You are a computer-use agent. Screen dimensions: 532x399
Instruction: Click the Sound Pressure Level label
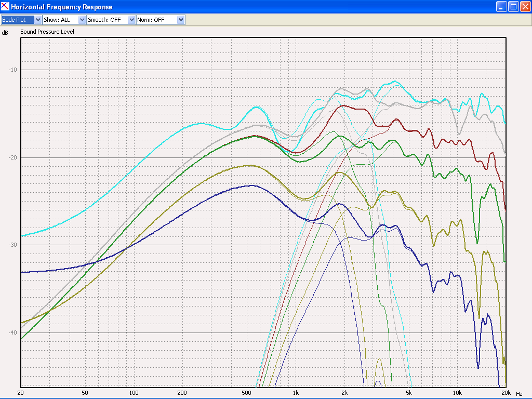click(47, 32)
